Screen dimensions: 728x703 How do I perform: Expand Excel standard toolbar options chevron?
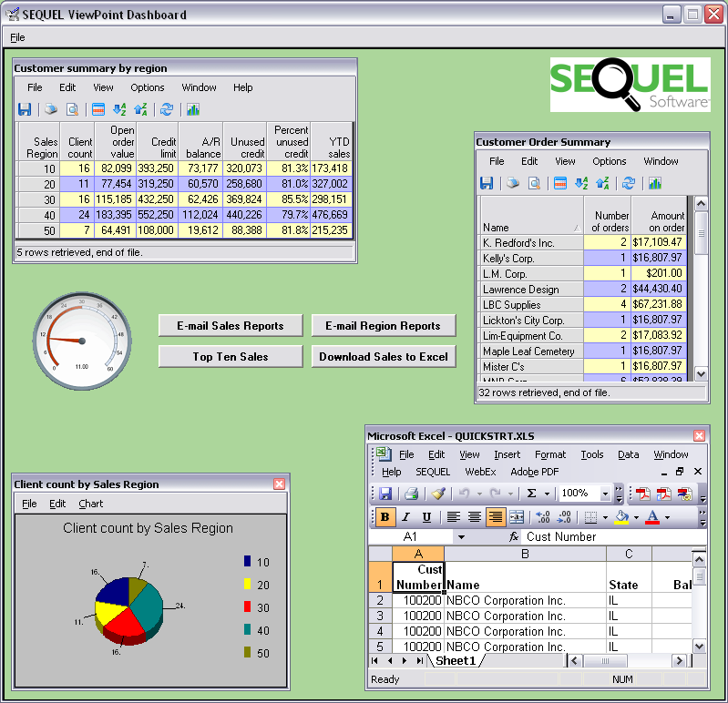[x=619, y=494]
